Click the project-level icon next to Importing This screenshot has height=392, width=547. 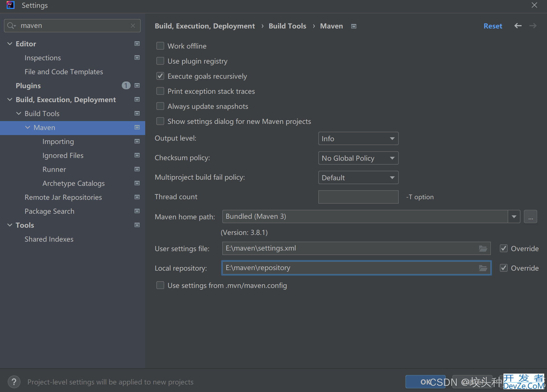pos(137,141)
